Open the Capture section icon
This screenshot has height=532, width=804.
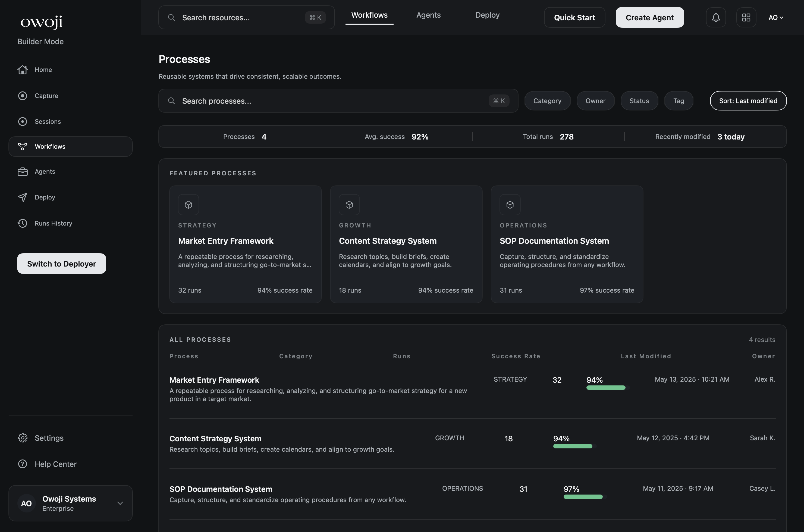[22, 96]
